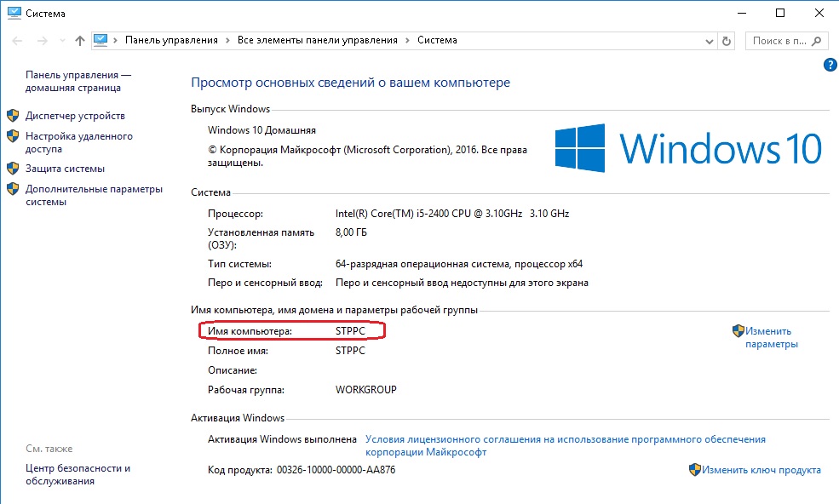
Task: Click the shield icon beside Дополнительные параметры системы
Action: (13, 189)
